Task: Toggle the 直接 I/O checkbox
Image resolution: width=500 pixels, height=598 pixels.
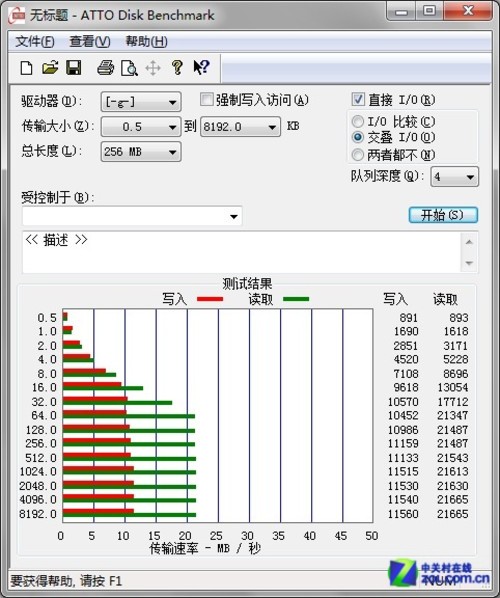Action: pyautogui.click(x=358, y=99)
